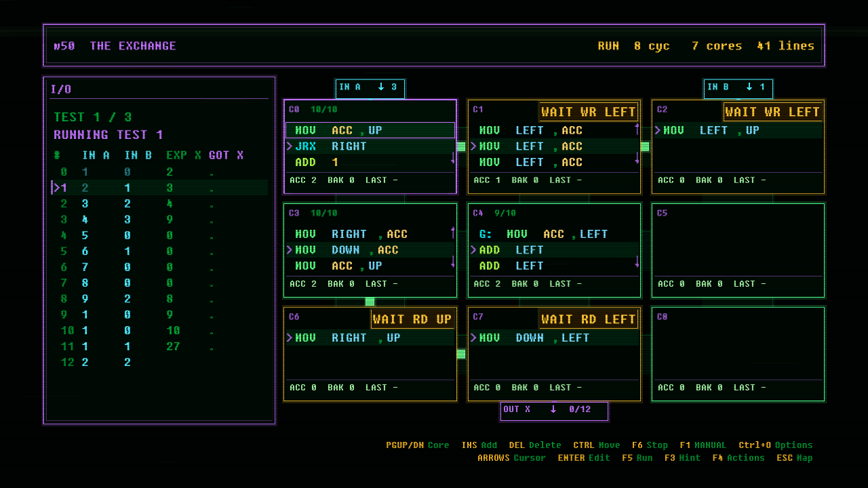This screenshot has height=488, width=868.
Task: Click the scroll down arrow in core C0
Action: point(453,159)
